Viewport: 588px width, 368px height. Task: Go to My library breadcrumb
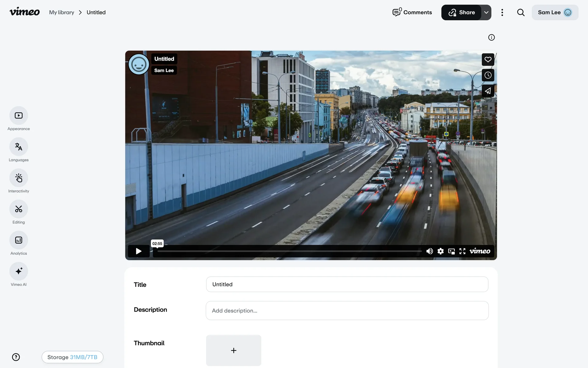click(x=62, y=13)
